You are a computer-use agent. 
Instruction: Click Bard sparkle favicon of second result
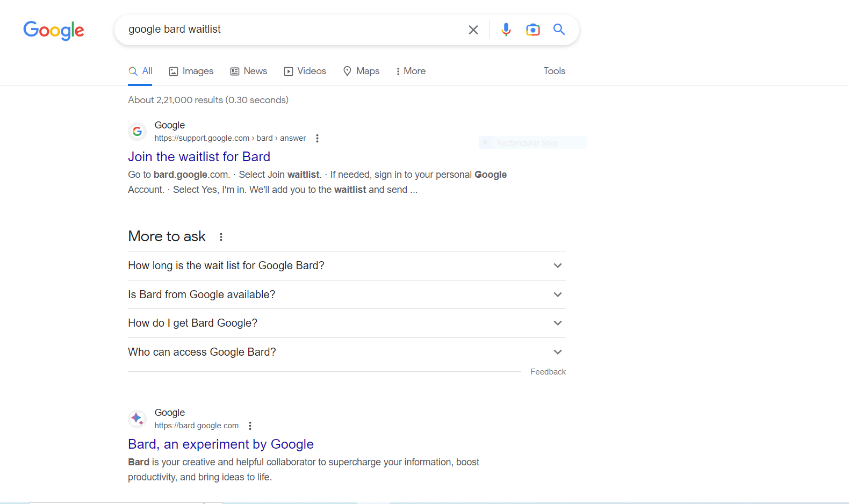(137, 419)
